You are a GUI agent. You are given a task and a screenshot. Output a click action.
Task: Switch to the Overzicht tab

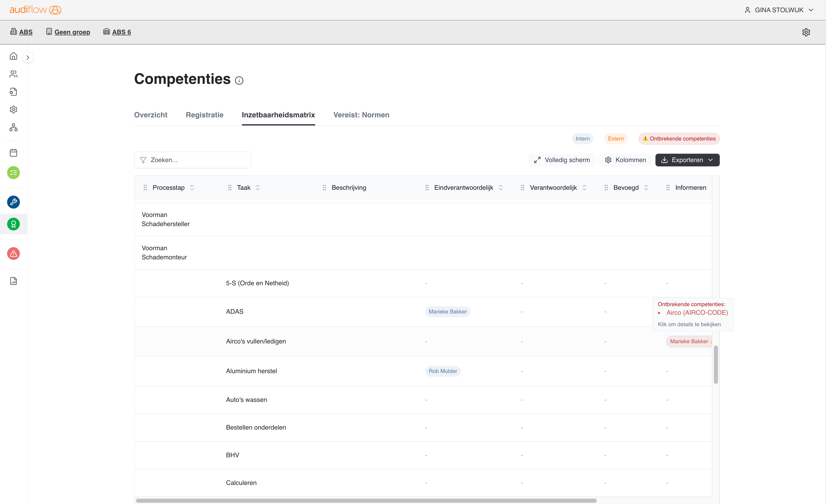pos(150,115)
